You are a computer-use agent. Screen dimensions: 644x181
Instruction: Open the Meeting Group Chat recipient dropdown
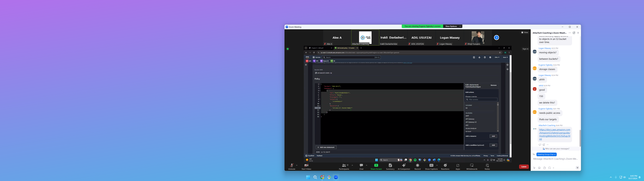coord(546,154)
